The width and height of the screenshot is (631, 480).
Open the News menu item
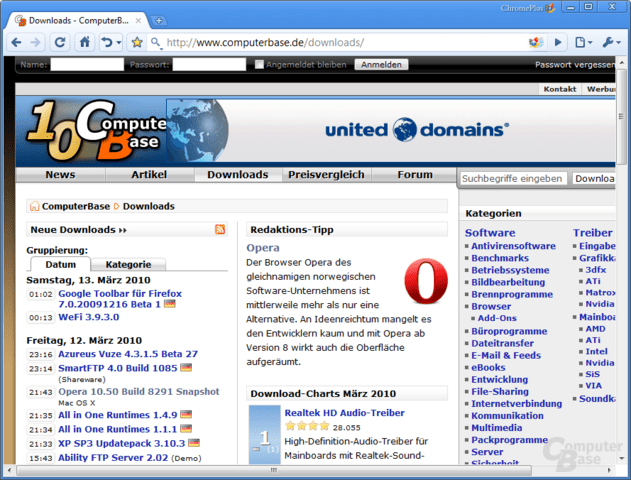click(x=60, y=175)
